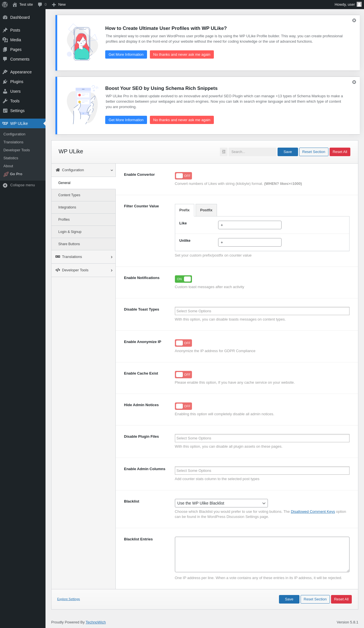The width and height of the screenshot is (364, 628).
Task: Open the Disallowed Comment Keys link
Action: point(313,512)
